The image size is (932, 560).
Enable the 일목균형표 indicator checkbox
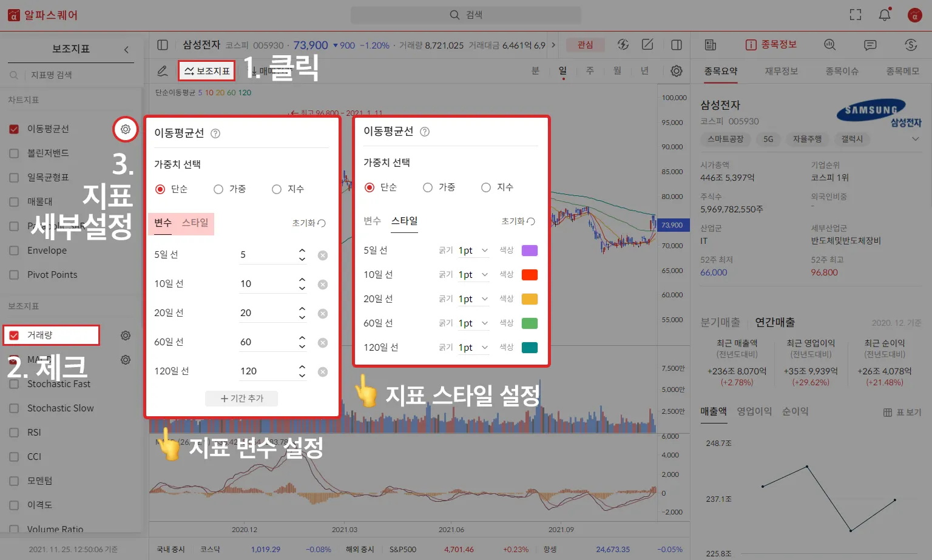coord(14,178)
